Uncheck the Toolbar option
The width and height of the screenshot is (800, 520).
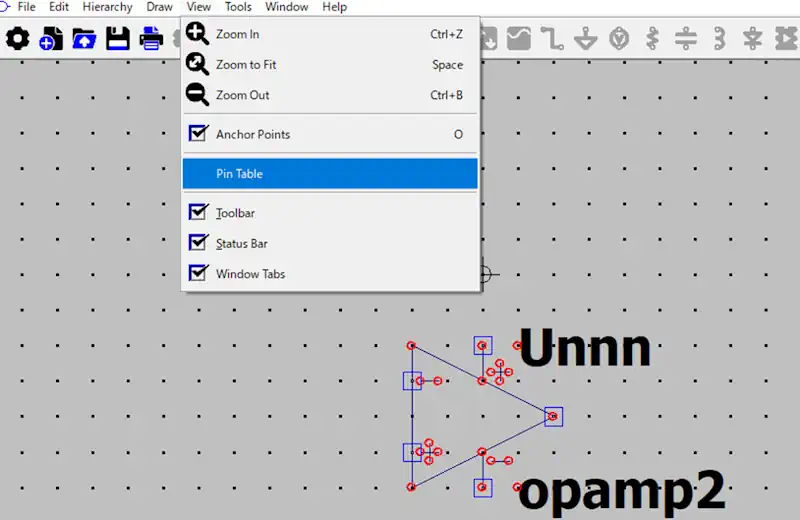pyautogui.click(x=198, y=213)
